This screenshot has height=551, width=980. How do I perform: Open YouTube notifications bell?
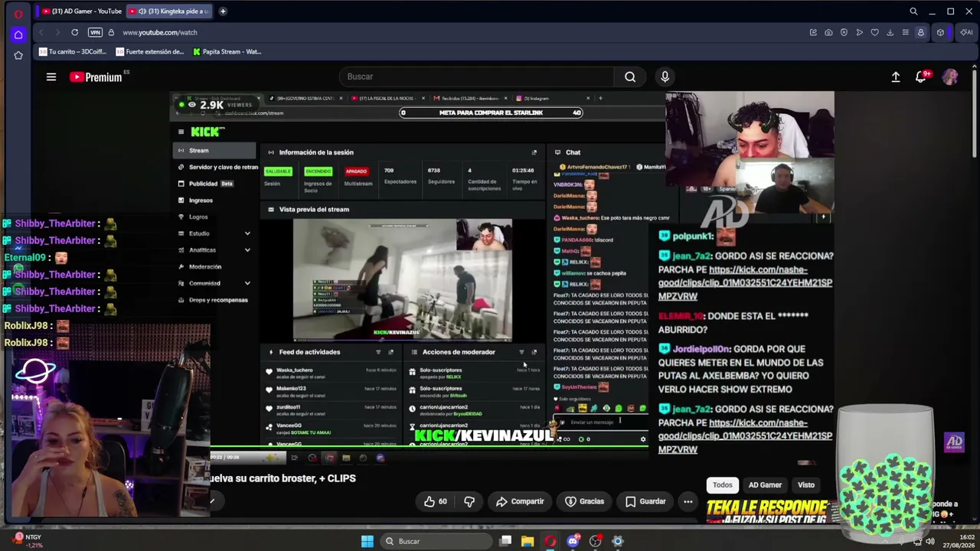tap(921, 77)
